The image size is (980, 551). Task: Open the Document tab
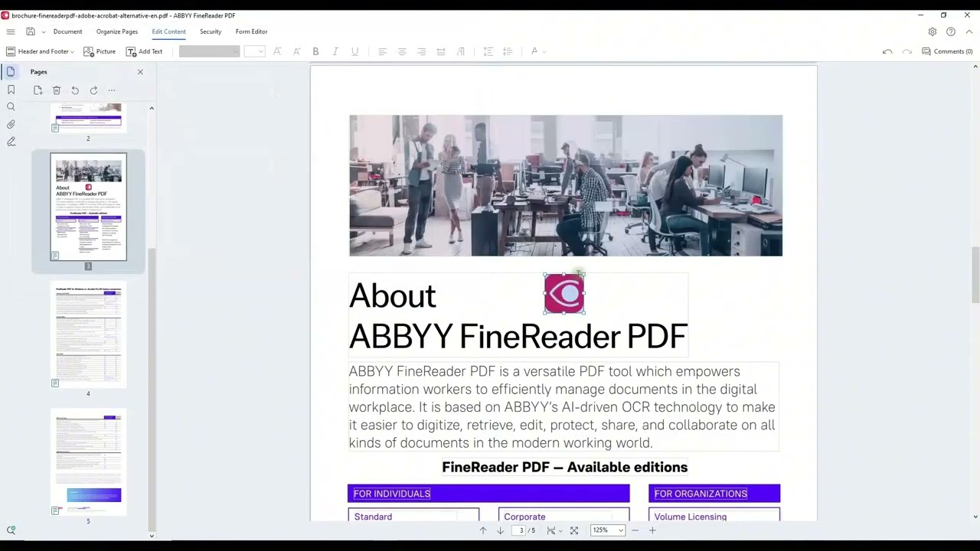(x=67, y=31)
